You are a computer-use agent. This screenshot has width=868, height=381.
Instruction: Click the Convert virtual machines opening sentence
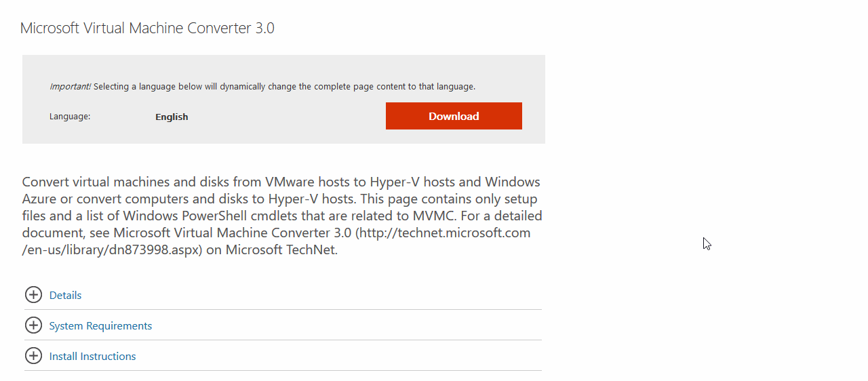(281, 190)
